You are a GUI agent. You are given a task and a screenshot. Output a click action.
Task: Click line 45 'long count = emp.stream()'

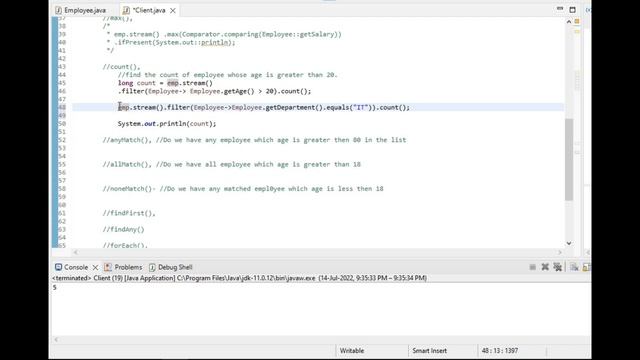[x=165, y=83]
